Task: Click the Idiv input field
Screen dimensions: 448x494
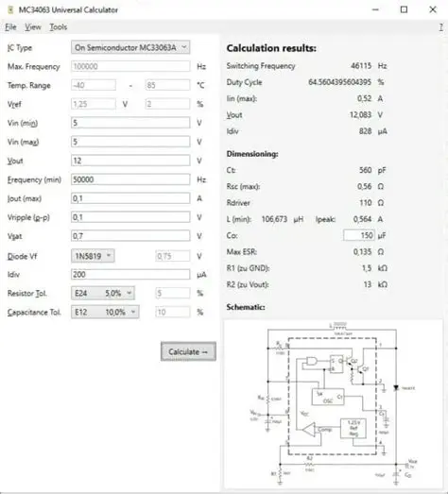Action: pyautogui.click(x=130, y=275)
